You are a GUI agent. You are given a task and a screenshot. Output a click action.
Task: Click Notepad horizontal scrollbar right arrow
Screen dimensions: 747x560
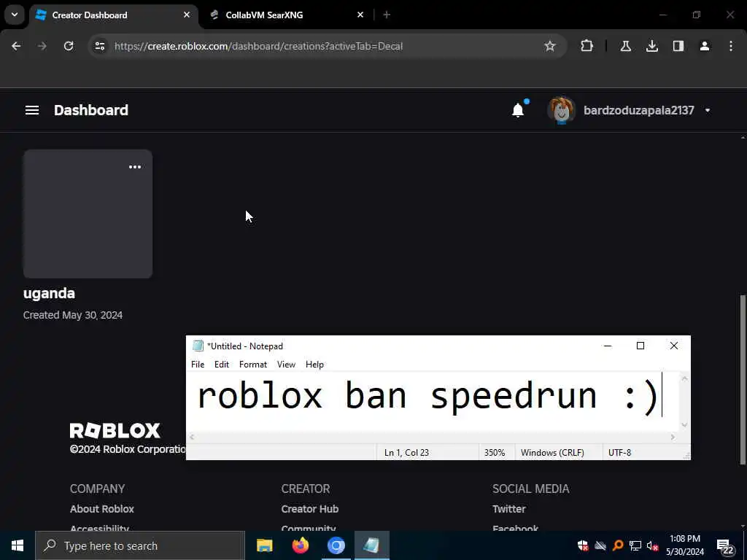click(x=673, y=437)
